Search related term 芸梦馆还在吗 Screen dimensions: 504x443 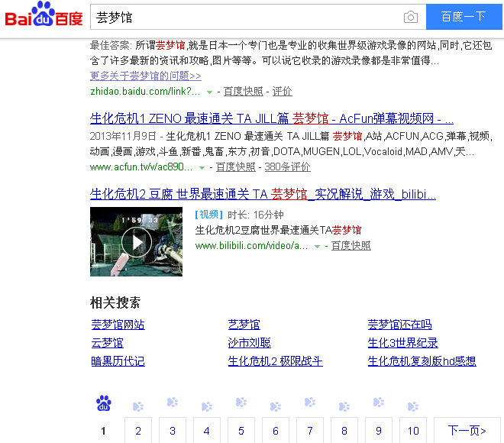click(x=399, y=325)
